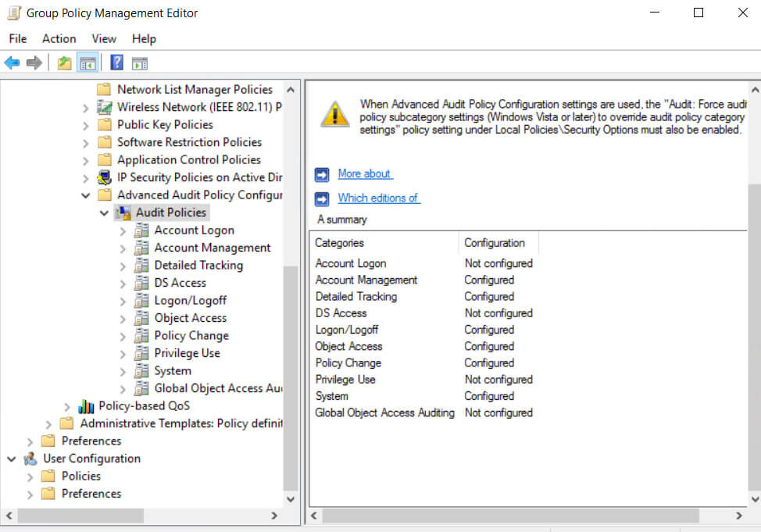Open the Action menu

pos(59,38)
